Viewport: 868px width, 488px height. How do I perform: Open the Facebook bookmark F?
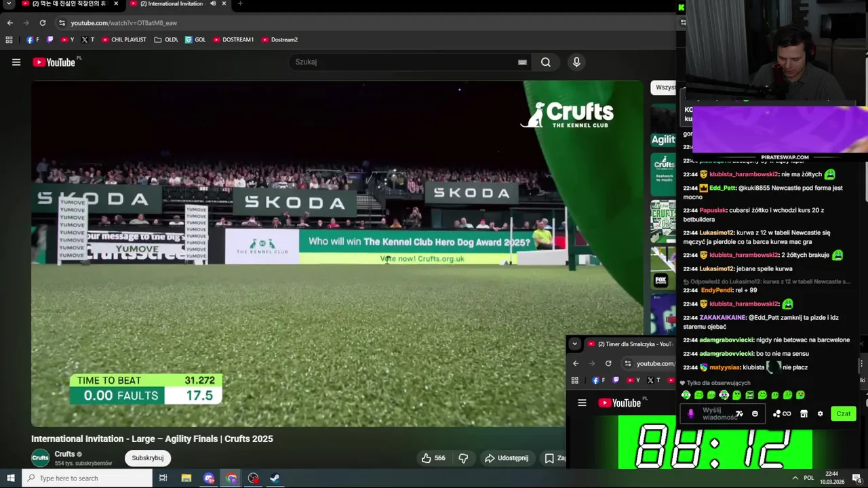tap(33, 40)
